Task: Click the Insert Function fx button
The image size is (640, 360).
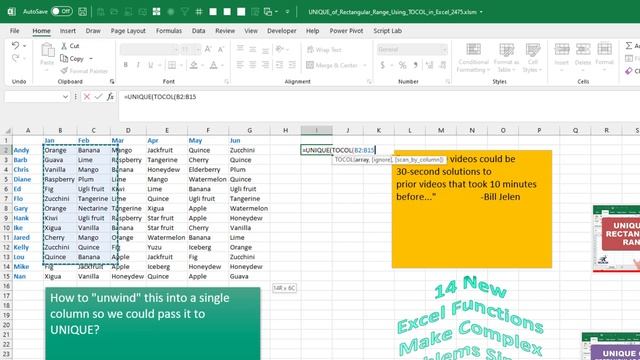Action: [x=110, y=97]
